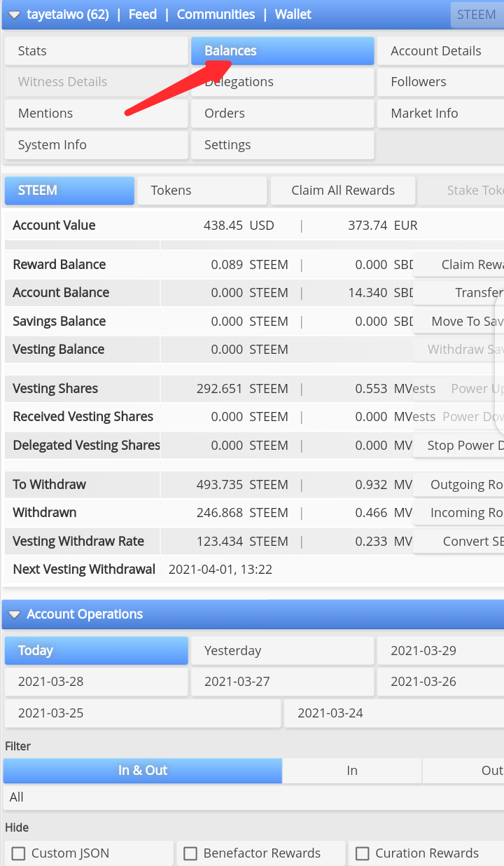Click the Account Balance 14.340 SBD value

pos(381,293)
